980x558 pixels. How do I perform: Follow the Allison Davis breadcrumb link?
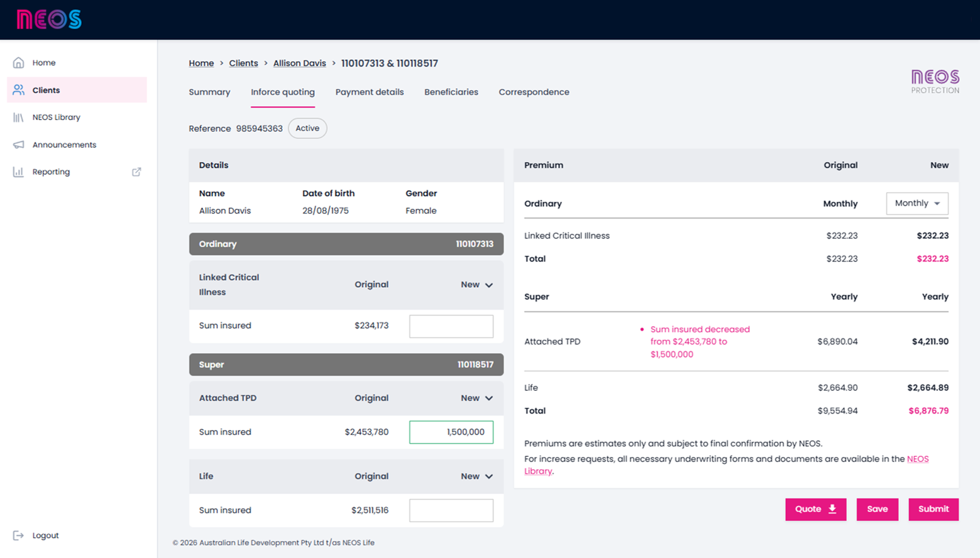click(299, 63)
